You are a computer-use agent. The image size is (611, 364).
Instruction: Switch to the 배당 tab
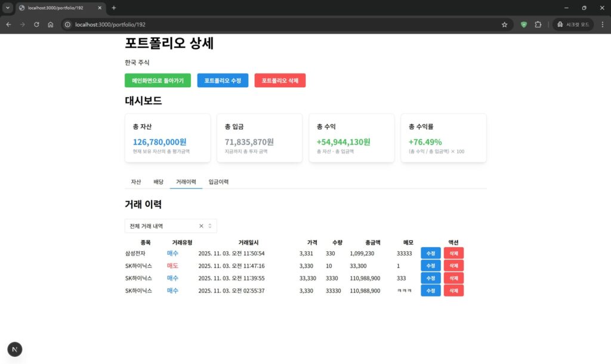click(158, 181)
